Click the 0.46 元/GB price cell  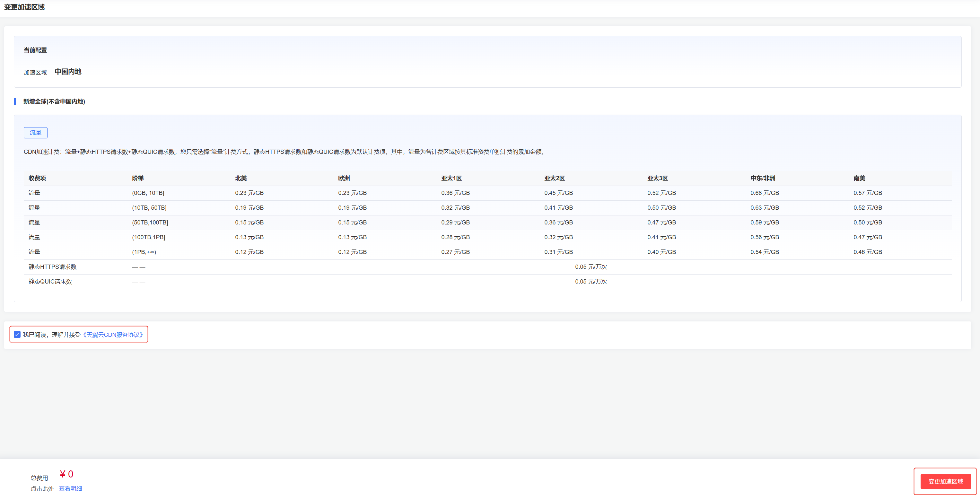(x=867, y=252)
